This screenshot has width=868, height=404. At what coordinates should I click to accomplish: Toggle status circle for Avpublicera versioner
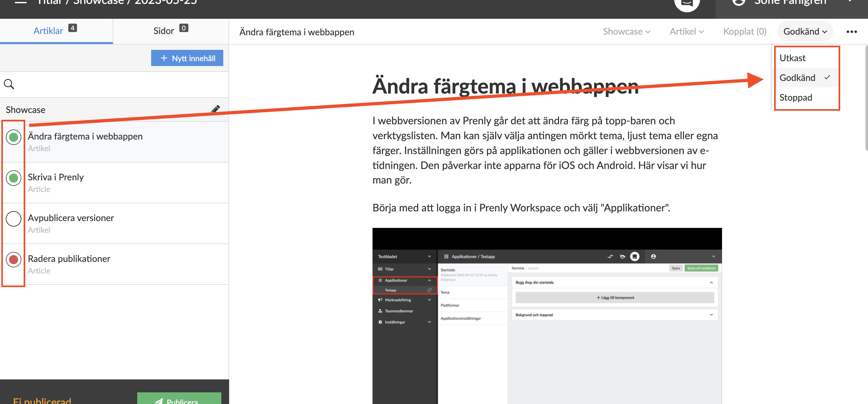tap(14, 219)
